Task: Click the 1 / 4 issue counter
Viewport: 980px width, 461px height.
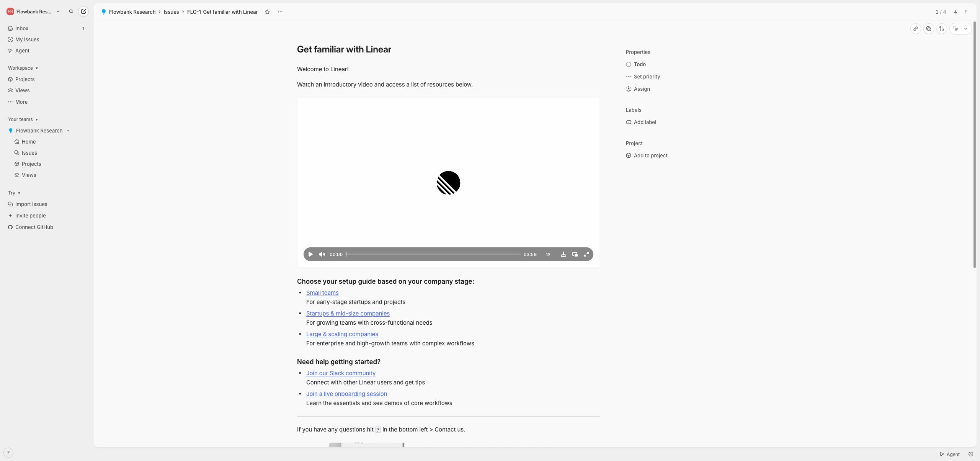Action: pos(941,12)
